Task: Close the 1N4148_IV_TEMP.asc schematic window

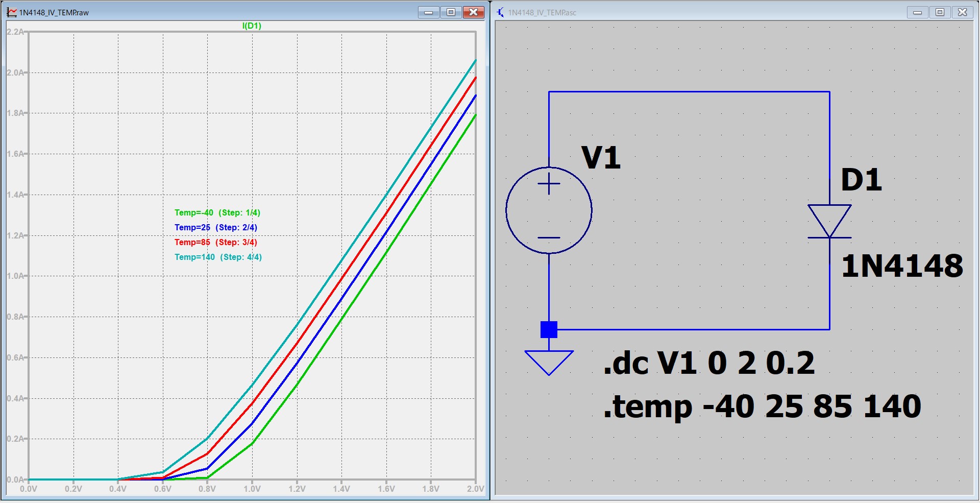Action: pyautogui.click(x=962, y=12)
